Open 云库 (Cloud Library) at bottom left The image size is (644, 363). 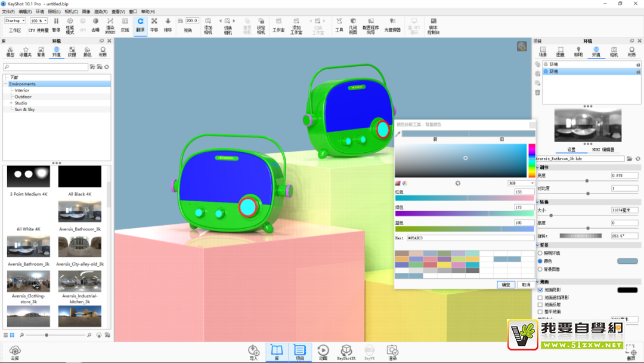pyautogui.click(x=15, y=352)
